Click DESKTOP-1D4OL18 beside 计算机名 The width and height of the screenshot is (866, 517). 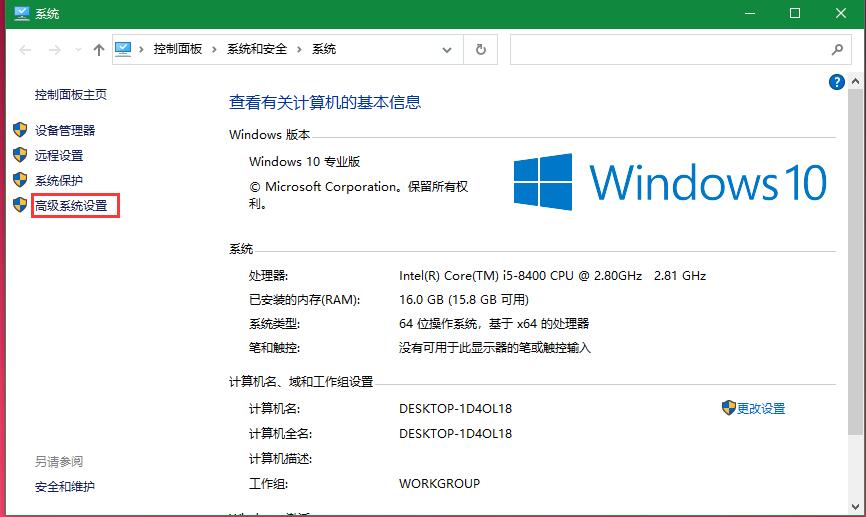pos(455,409)
